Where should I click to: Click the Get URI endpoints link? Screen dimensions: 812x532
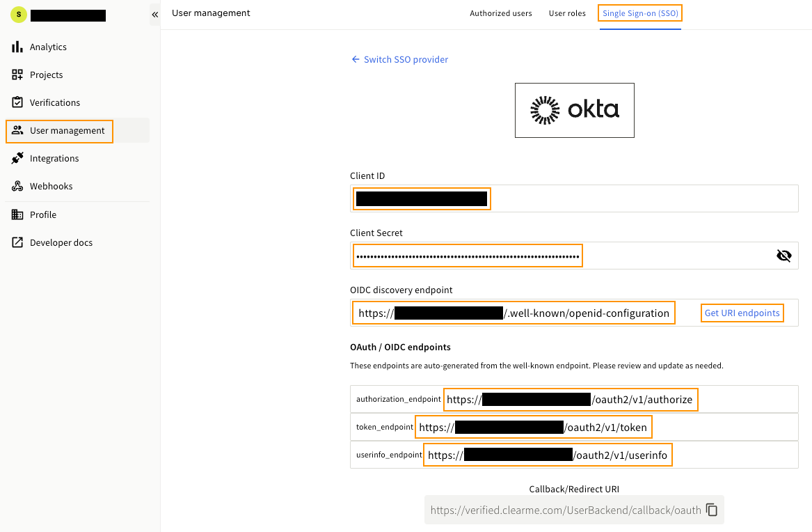tap(742, 313)
